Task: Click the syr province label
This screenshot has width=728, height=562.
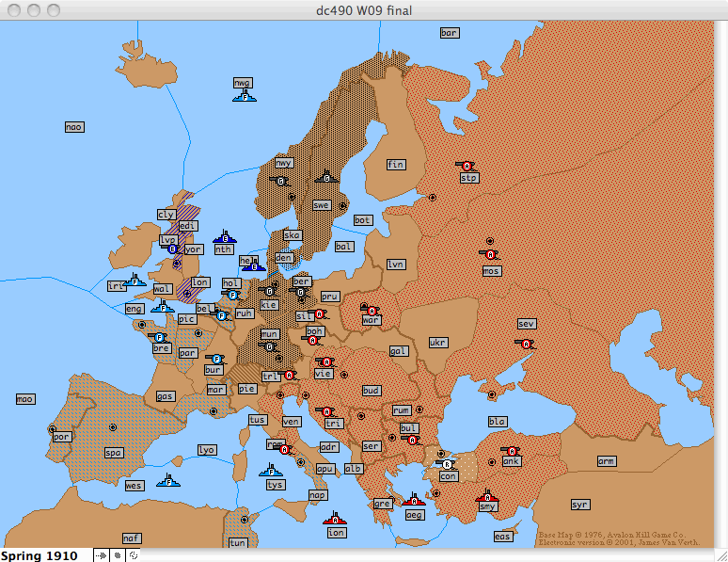Action: click(580, 505)
